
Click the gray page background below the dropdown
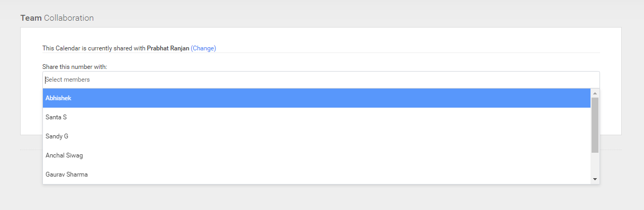[321, 197]
